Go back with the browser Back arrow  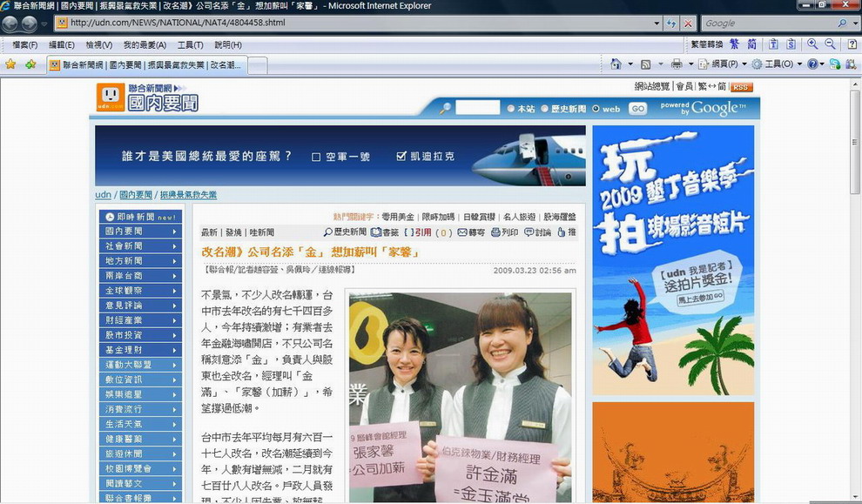[10, 24]
